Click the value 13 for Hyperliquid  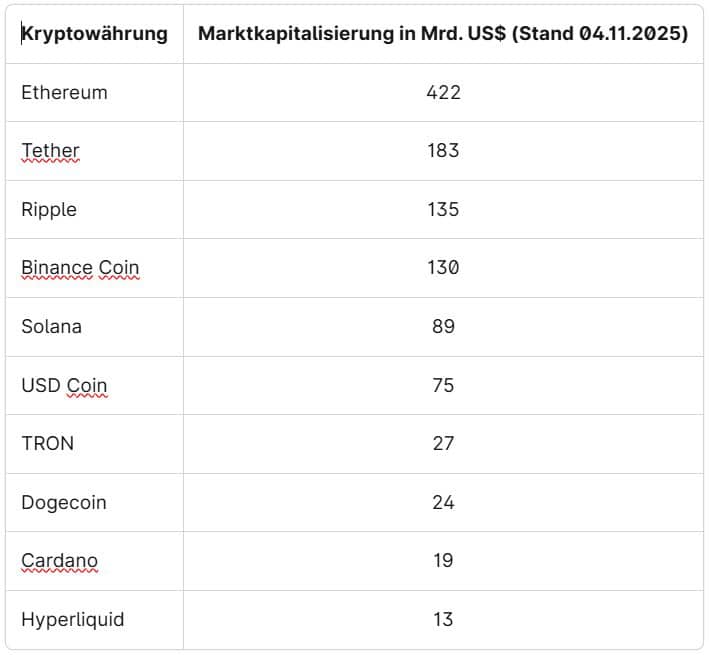pyautogui.click(x=443, y=619)
